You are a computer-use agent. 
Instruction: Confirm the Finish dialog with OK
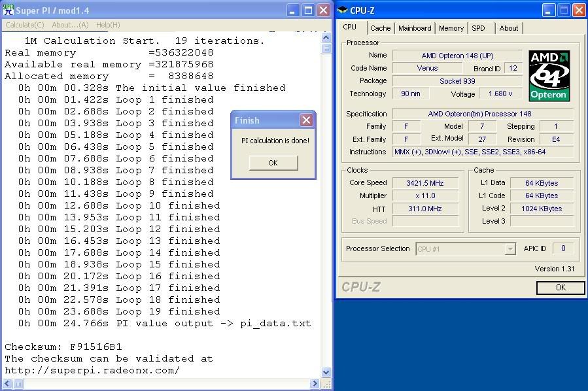pyautogui.click(x=273, y=163)
